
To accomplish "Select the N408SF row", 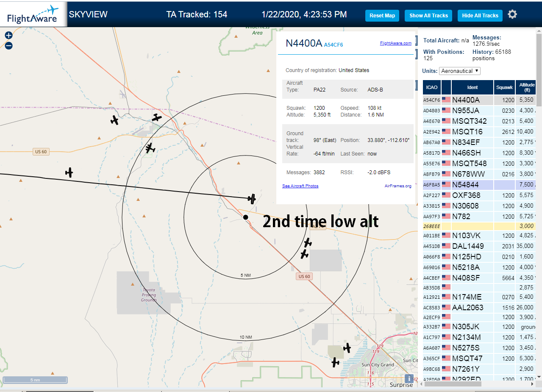I will click(480, 278).
